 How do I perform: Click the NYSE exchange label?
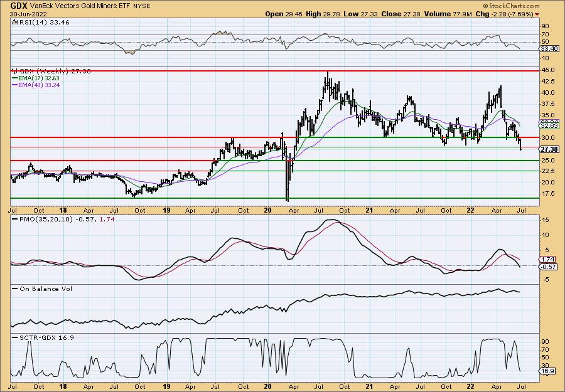coord(142,6)
